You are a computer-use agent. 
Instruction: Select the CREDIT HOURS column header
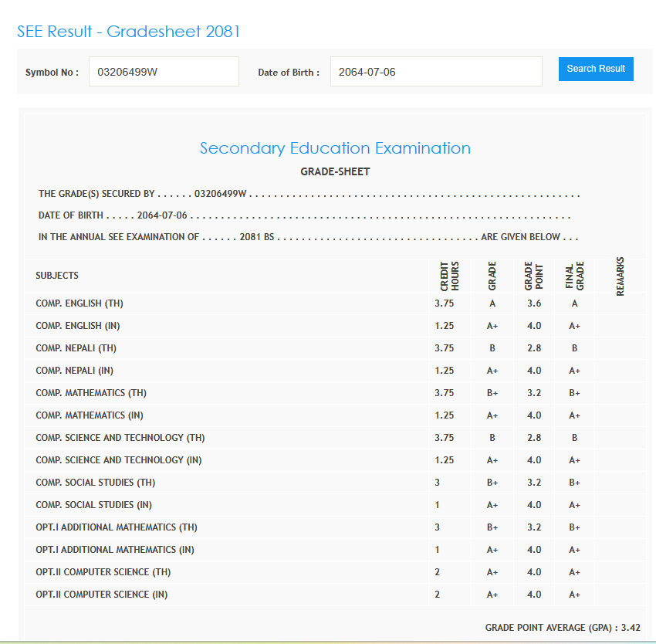pos(449,276)
